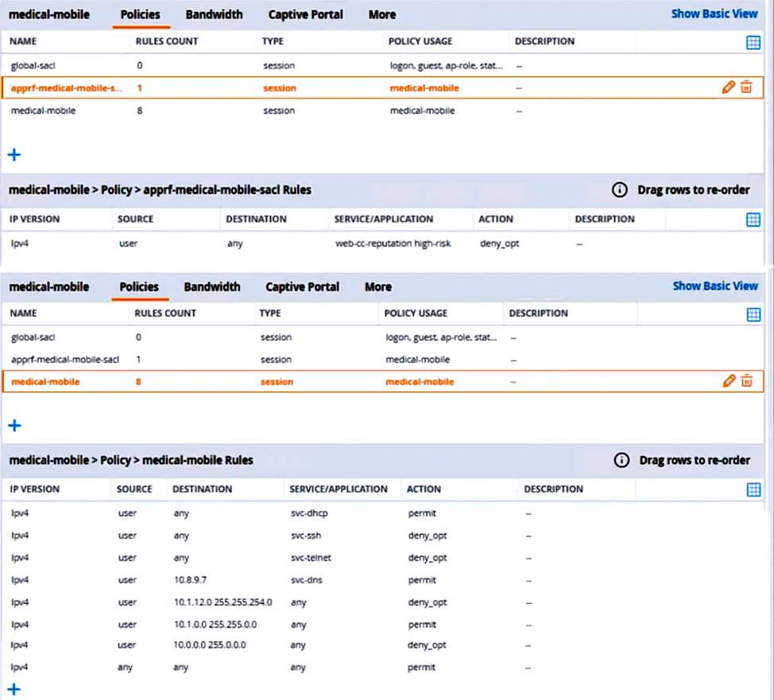The image size is (774, 700).
Task: Select the web-cc-reputation high-risk rule row
Action: (x=318, y=244)
